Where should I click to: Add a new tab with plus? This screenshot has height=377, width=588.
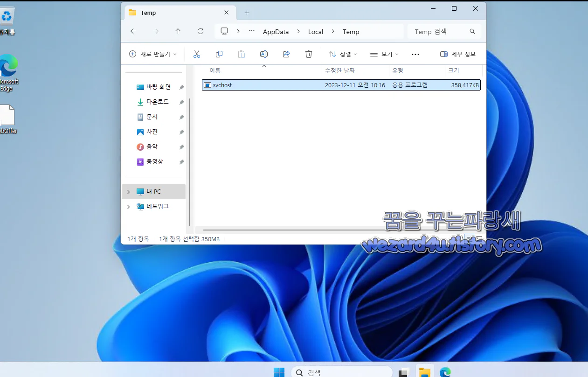[247, 13]
